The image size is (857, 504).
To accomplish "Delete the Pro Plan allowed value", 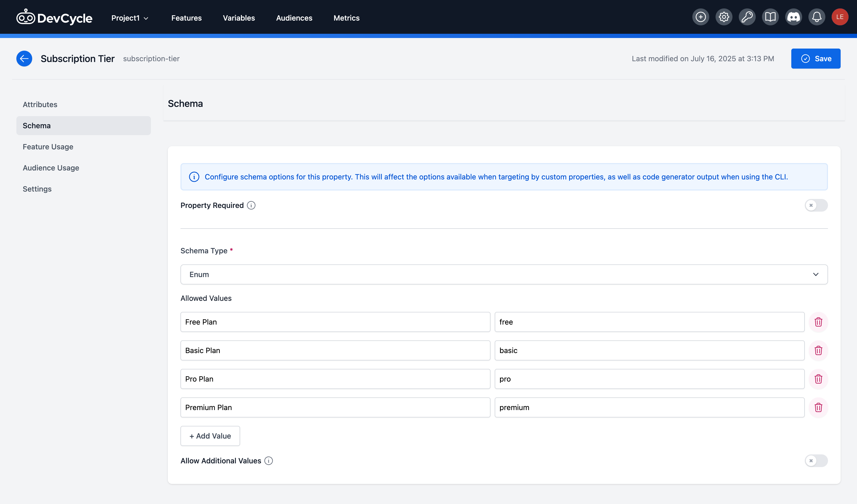I will (818, 379).
